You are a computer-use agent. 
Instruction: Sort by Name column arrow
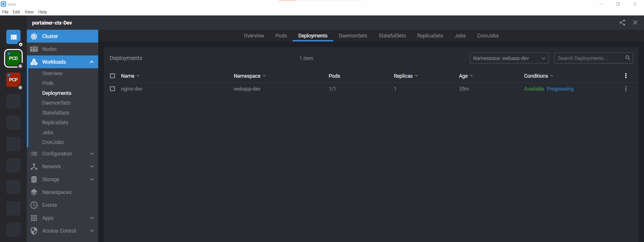(138, 76)
